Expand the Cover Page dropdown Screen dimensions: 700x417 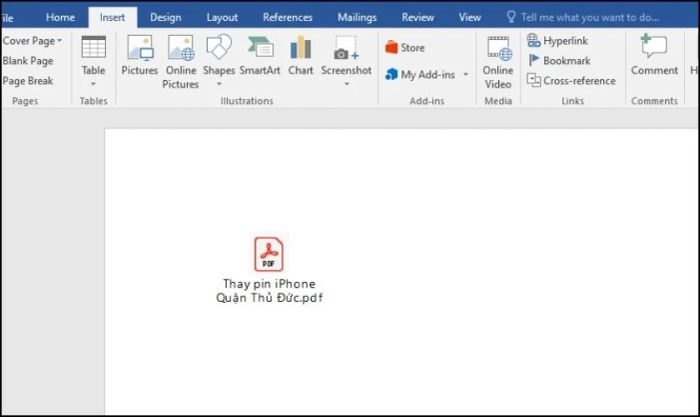tap(59, 41)
